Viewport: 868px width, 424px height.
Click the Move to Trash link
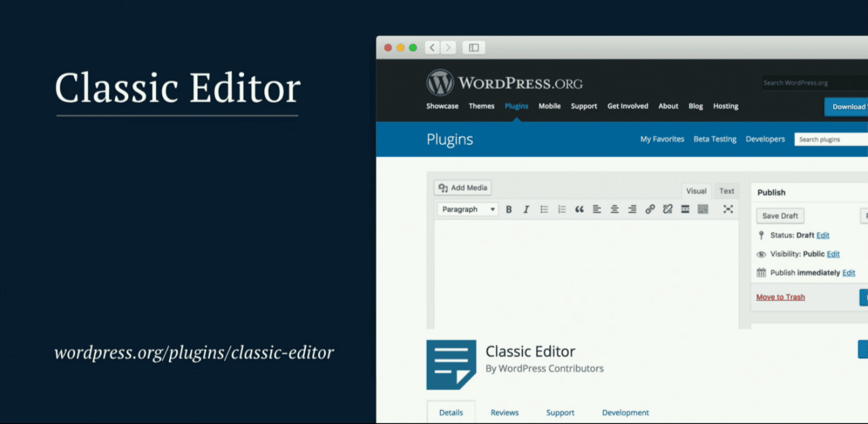click(x=780, y=296)
